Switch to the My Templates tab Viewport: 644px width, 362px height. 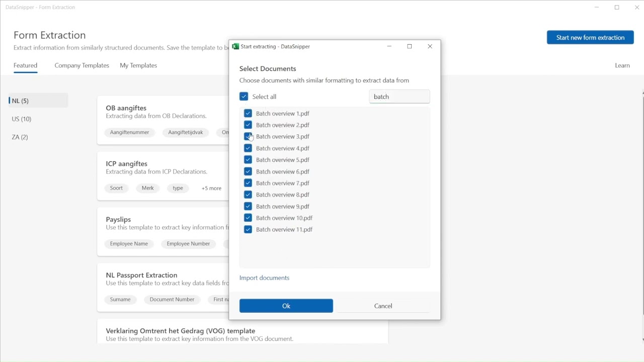138,65
